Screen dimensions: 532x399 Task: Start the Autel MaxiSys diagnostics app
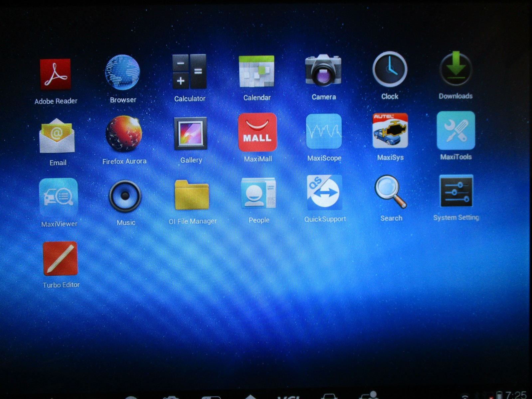390,130
